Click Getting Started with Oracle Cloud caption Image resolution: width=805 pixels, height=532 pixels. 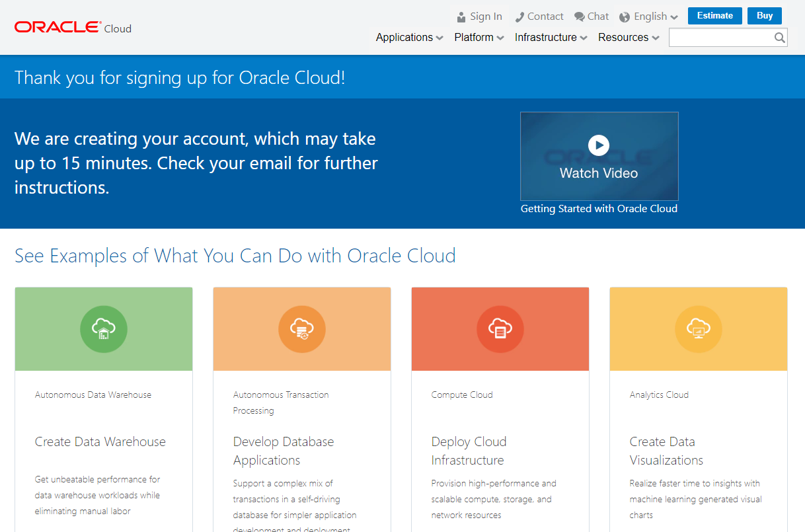pos(599,209)
